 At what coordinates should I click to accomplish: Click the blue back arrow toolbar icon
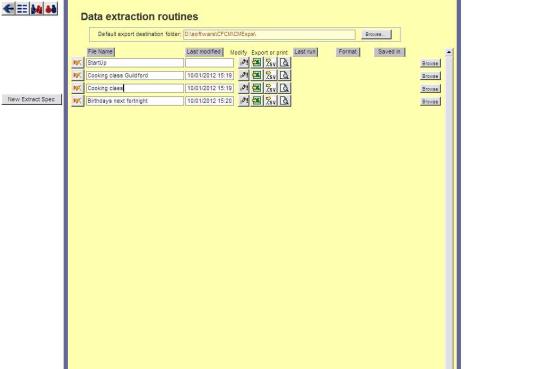click(x=9, y=9)
